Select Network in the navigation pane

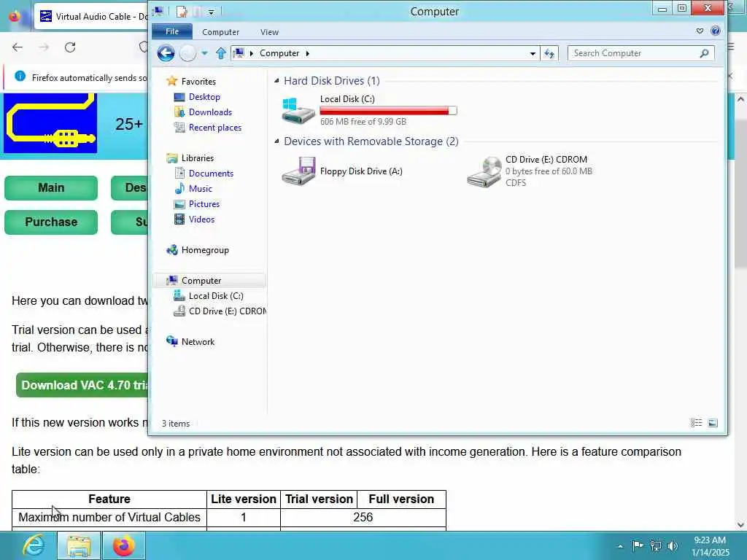pos(198,341)
